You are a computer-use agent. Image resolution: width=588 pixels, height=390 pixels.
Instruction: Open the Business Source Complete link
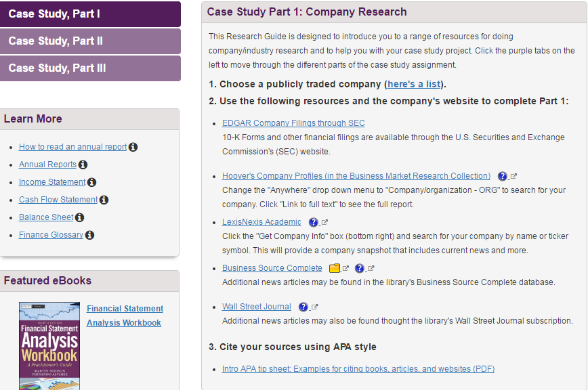272,268
